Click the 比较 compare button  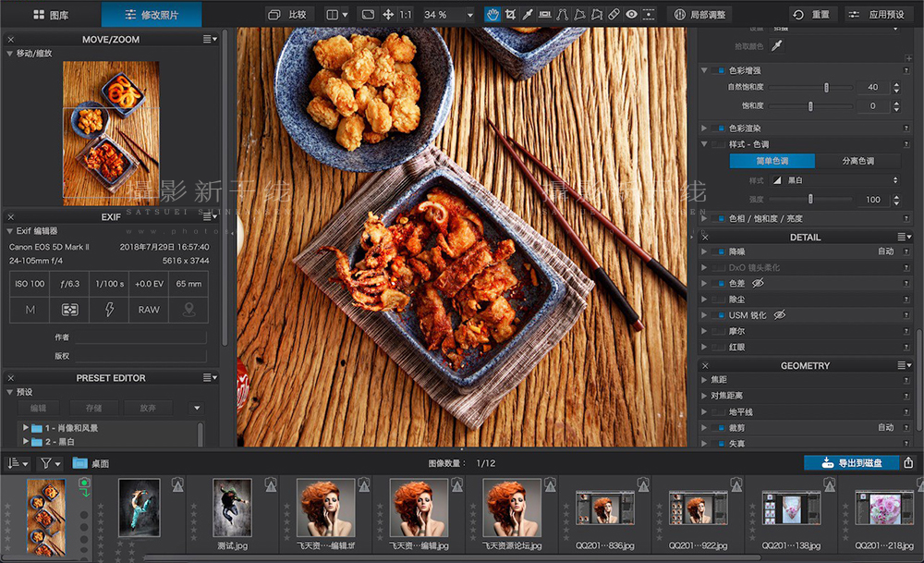[288, 15]
